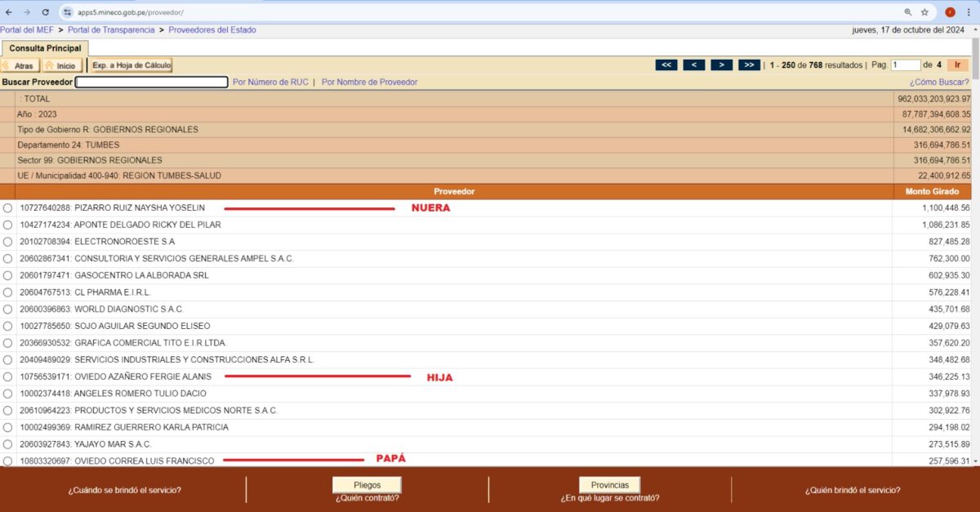
Task: Jump to first page with << button
Action: pyautogui.click(x=666, y=65)
